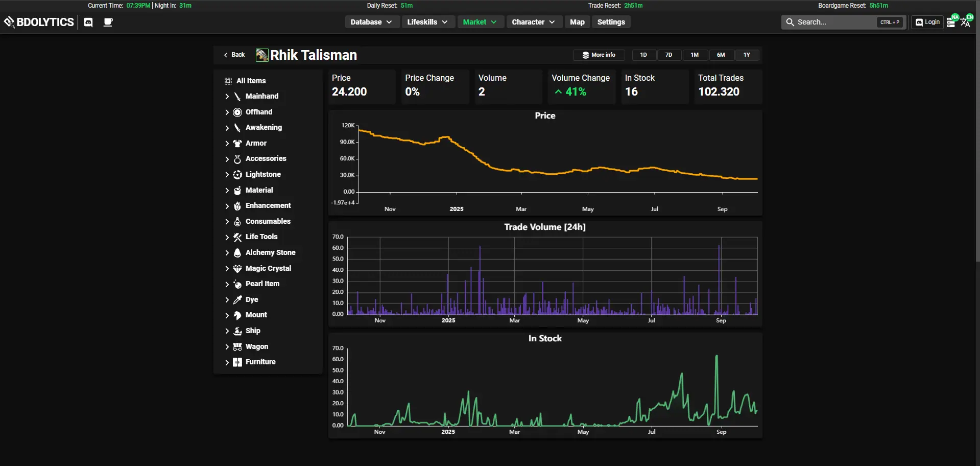Select the NA server region icon
Screen dimensions: 980x466
951,22
